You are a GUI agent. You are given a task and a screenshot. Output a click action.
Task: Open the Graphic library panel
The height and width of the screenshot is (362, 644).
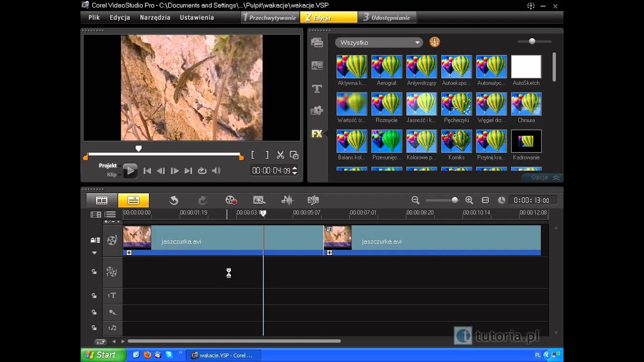coord(317,111)
